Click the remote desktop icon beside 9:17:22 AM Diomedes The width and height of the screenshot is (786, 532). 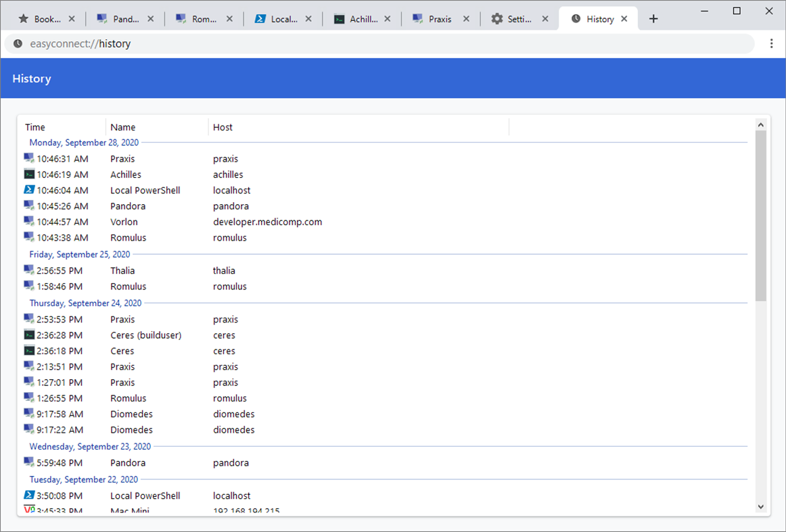pos(29,429)
